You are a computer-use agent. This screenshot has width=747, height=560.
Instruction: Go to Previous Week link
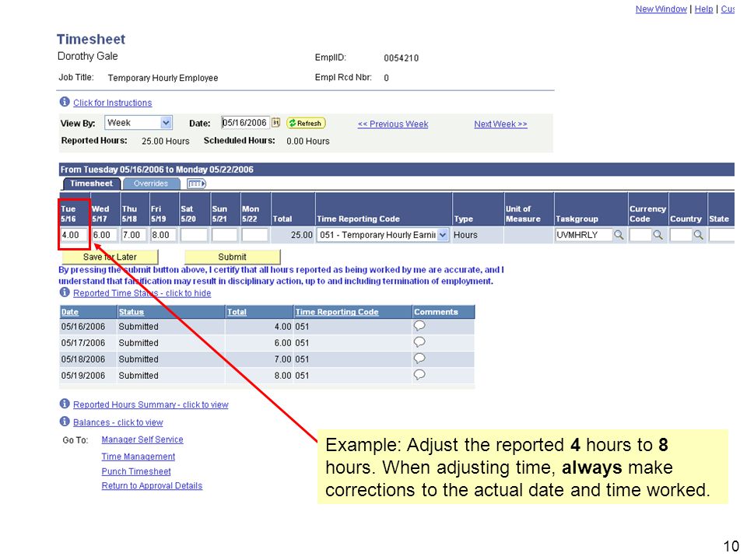[x=393, y=124]
